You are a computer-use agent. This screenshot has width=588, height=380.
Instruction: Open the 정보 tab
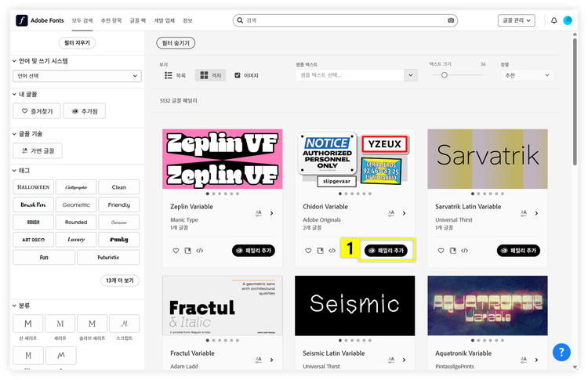(187, 20)
